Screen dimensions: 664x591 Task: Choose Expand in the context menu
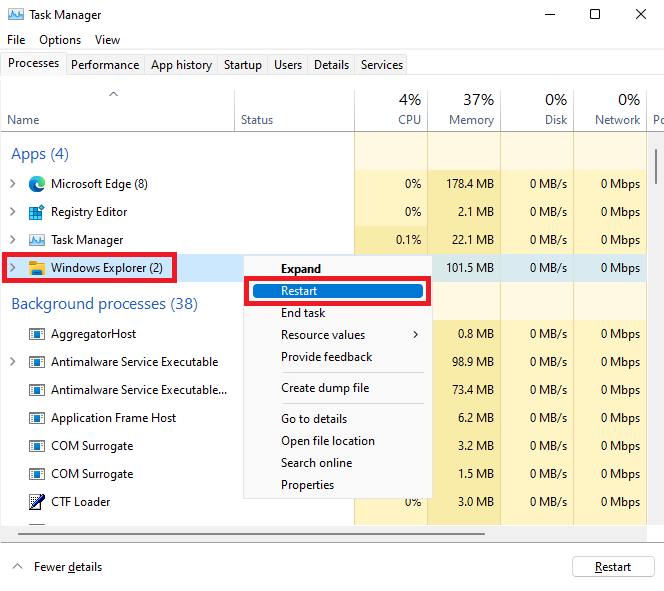tap(338, 269)
